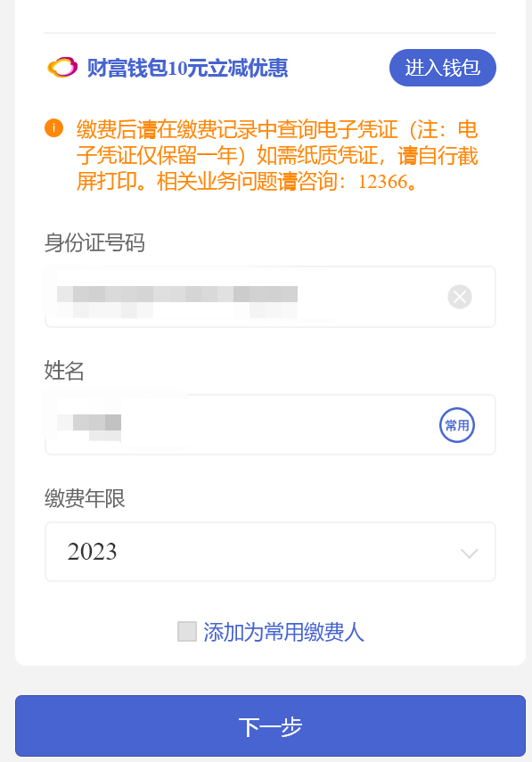Select the orange 电子凭证 notice paragraph
532x762 pixels.
click(277, 155)
